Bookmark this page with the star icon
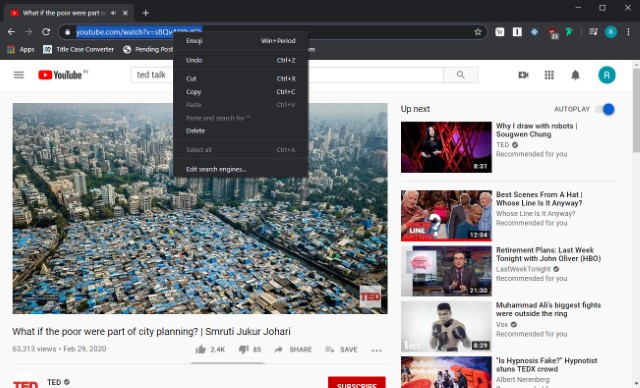640x388 pixels. [478, 32]
